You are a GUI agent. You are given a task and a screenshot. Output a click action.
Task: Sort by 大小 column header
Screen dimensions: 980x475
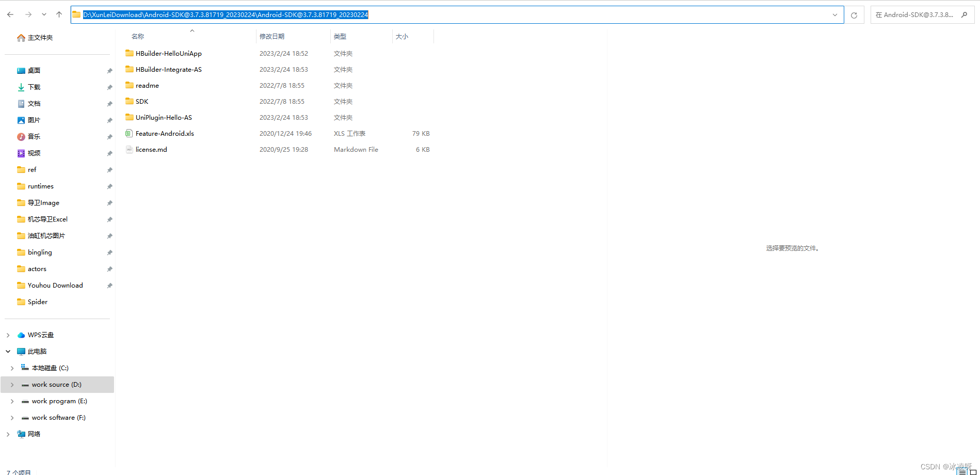click(x=402, y=36)
